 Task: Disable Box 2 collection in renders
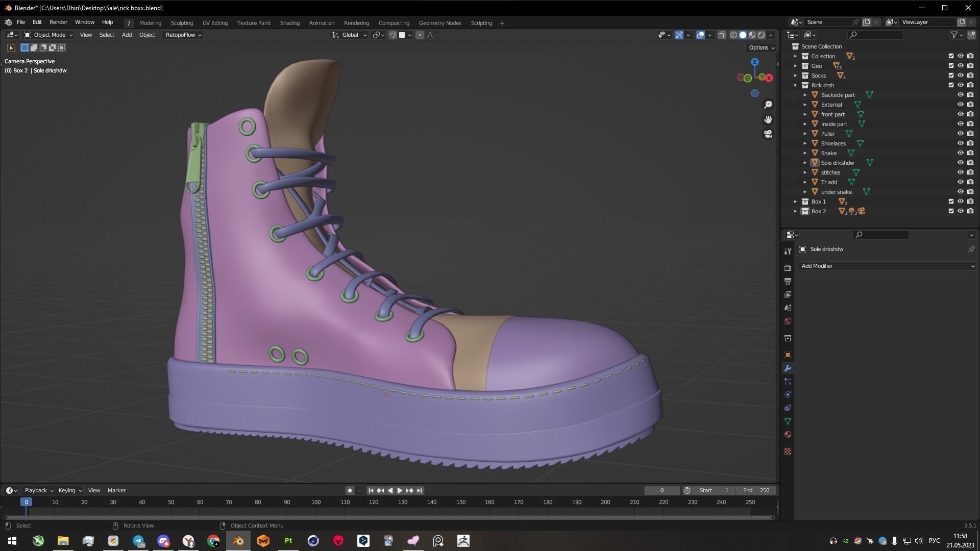(970, 211)
